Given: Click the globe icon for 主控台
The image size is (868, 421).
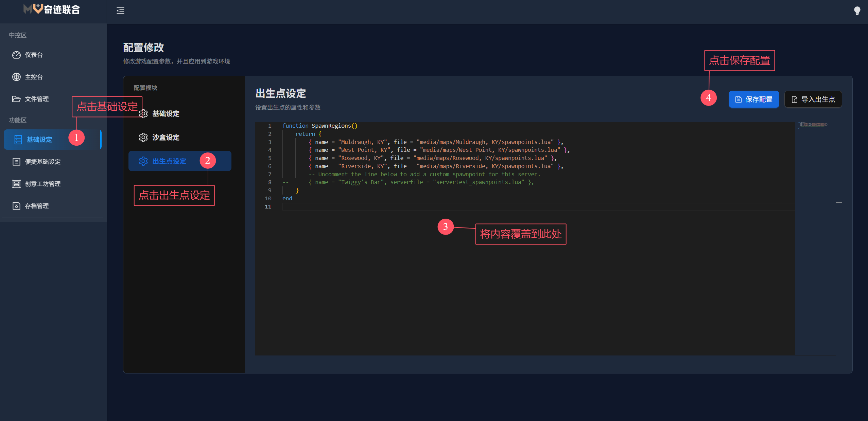Looking at the screenshot, I should 16,77.
